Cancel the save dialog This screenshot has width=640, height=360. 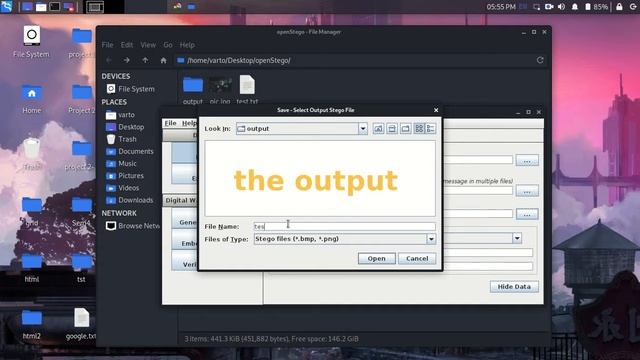coord(417,258)
